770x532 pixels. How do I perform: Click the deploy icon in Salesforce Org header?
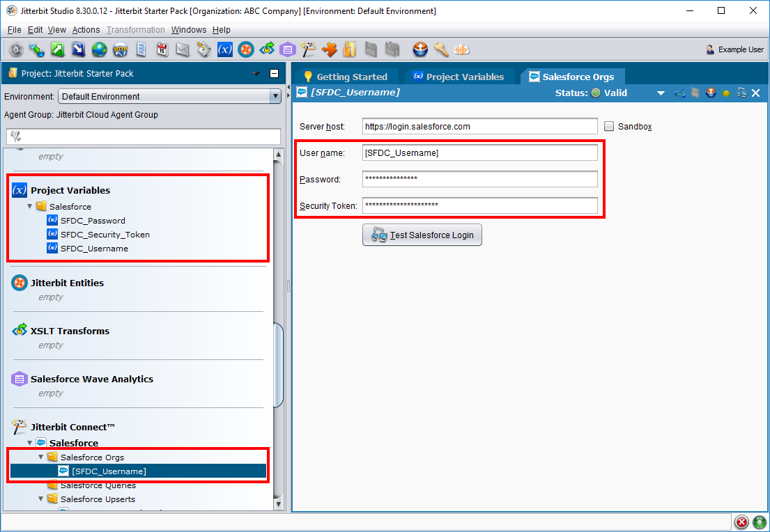[711, 93]
